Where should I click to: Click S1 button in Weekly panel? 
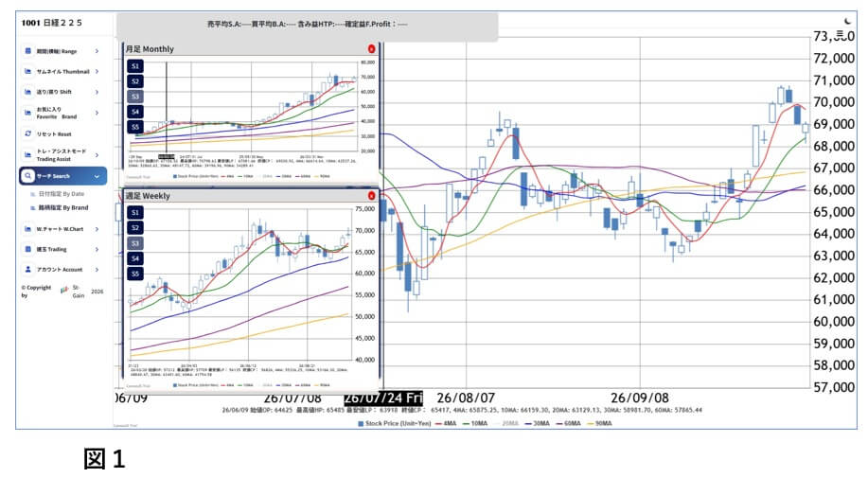point(135,212)
